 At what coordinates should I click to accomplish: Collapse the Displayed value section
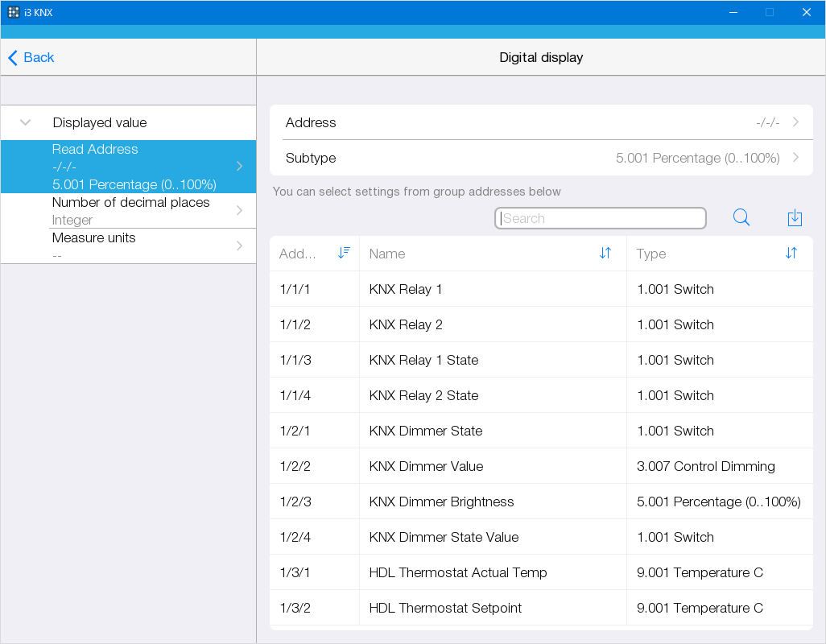(x=26, y=122)
